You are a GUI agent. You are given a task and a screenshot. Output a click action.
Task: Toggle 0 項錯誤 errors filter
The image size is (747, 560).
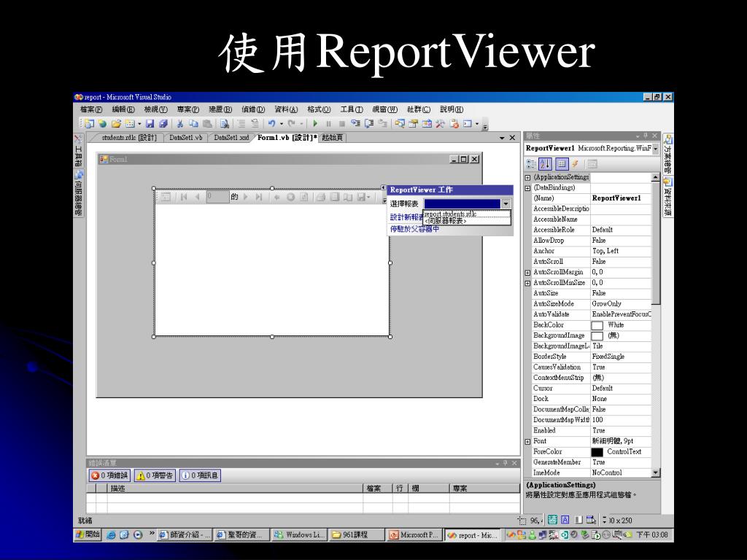(x=109, y=475)
